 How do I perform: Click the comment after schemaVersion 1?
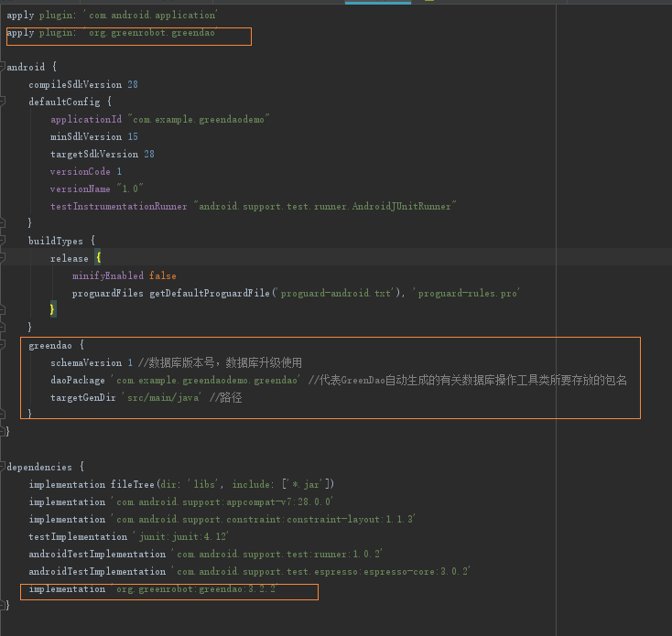220,362
